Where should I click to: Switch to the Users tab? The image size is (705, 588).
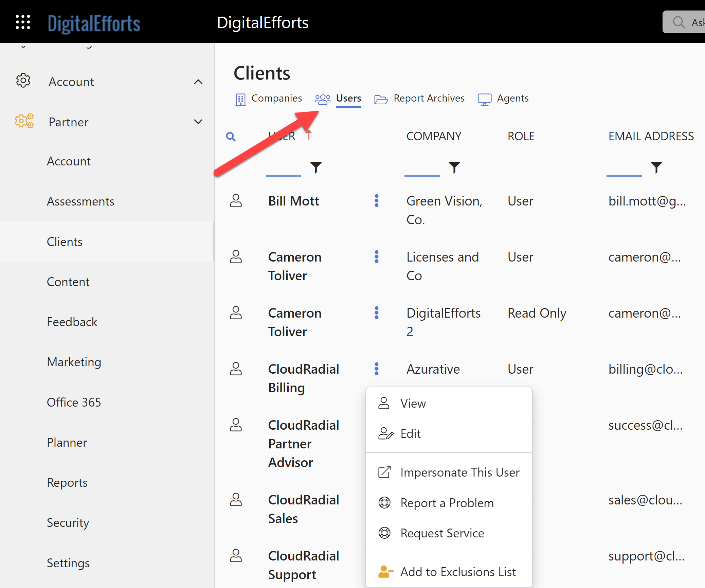point(348,98)
